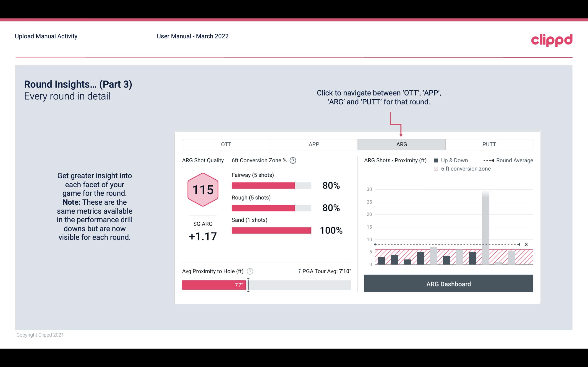Viewport: 588px width, 367px height.
Task: Select the OTT tab for tee shots
Action: click(226, 145)
